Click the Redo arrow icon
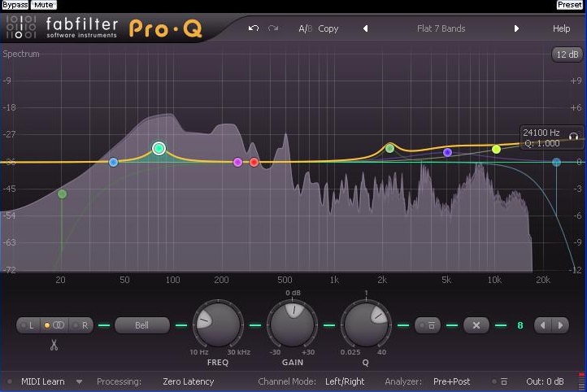The width and height of the screenshot is (587, 392). (x=273, y=28)
